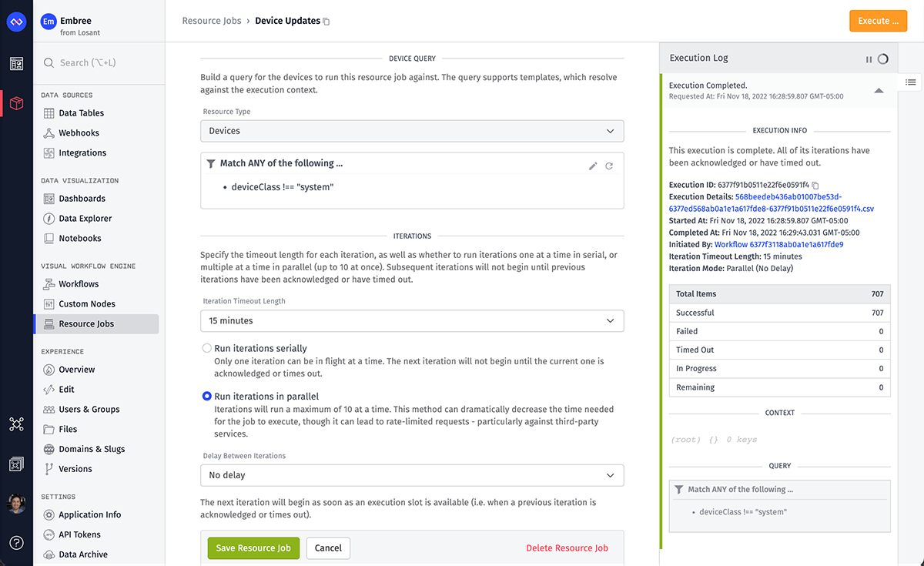The height and width of the screenshot is (566, 924).
Task: Collapse the Execution Completed entry
Action: 879,89
